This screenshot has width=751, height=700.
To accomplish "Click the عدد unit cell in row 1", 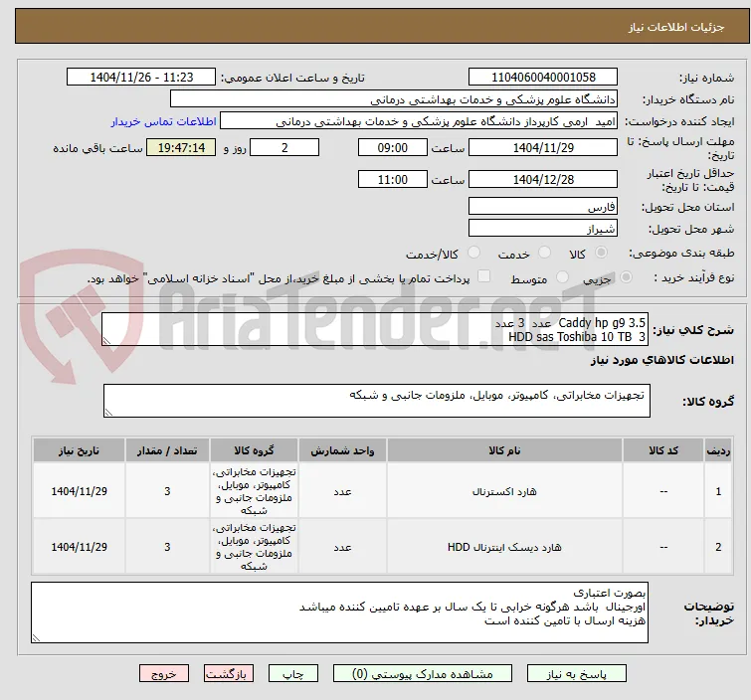I will pyautogui.click(x=342, y=491).
